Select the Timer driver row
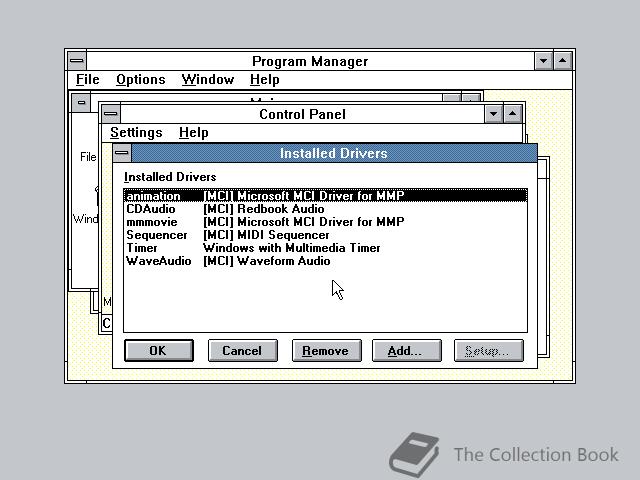 point(325,248)
